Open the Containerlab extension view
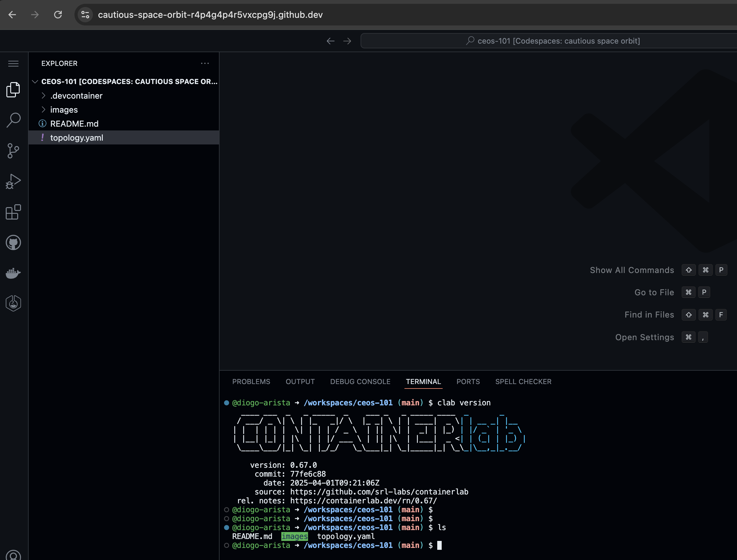The height and width of the screenshot is (560, 737). [x=13, y=303]
